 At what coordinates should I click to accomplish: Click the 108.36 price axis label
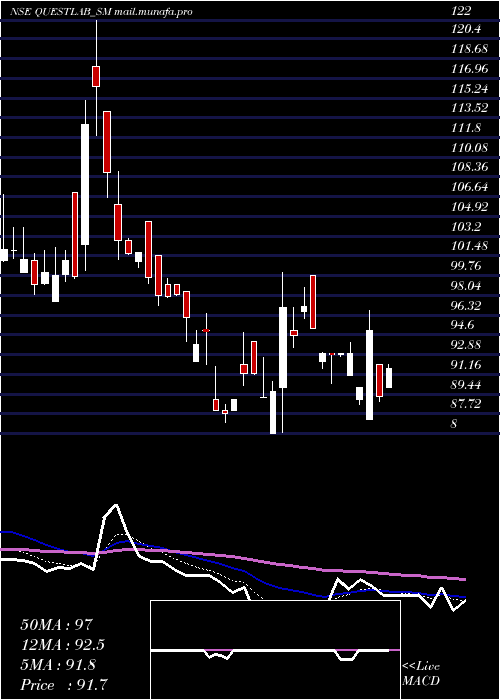pos(469,167)
